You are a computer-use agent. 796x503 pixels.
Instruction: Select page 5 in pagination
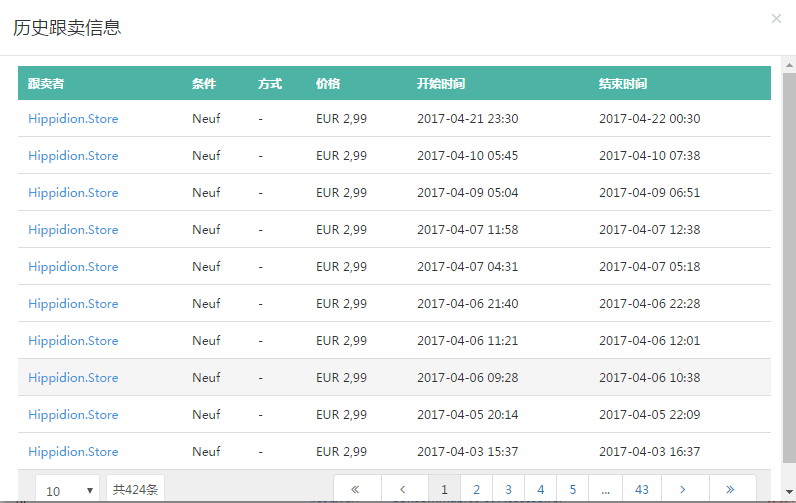(x=573, y=489)
